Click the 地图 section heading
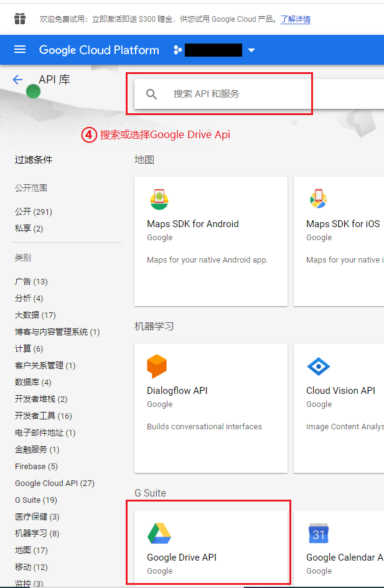Screen dimensions: 384x588 point(144,160)
